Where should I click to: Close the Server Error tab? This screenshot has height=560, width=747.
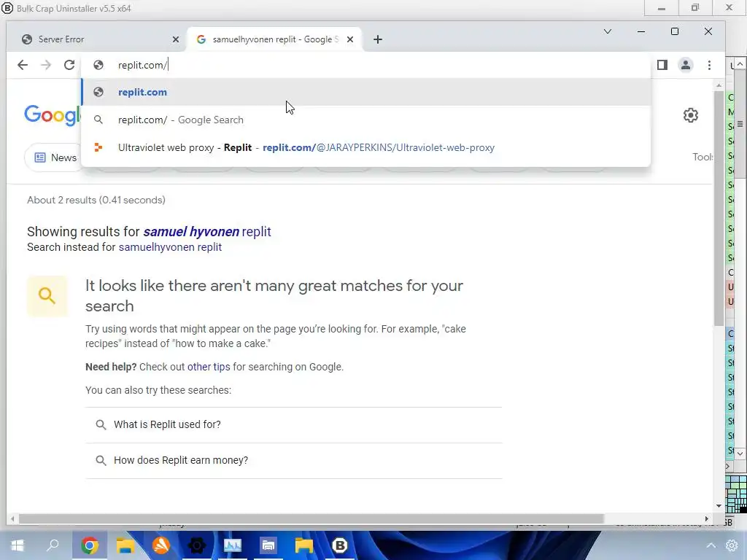coord(176,39)
